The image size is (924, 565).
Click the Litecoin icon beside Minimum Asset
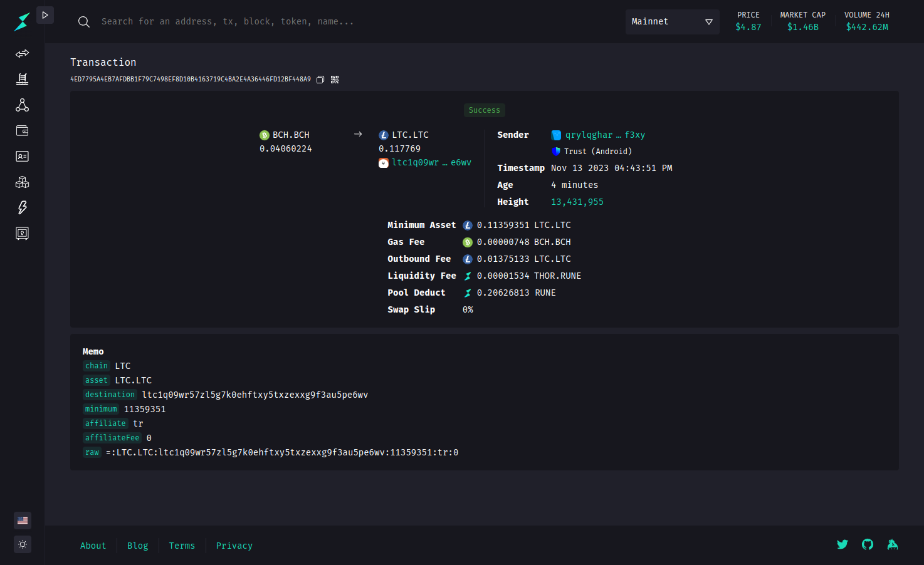point(468,225)
